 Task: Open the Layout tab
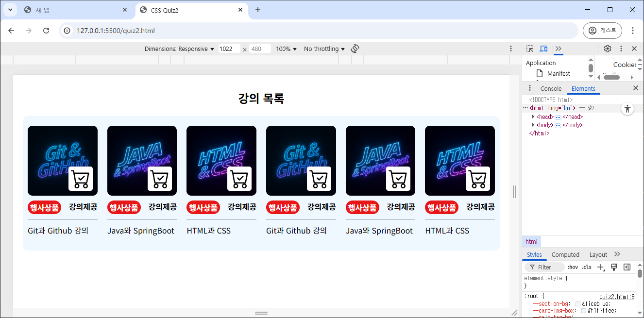coord(598,254)
